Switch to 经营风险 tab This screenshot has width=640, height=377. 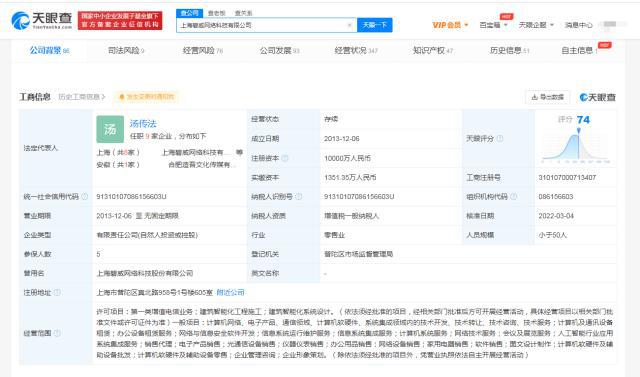tap(202, 51)
